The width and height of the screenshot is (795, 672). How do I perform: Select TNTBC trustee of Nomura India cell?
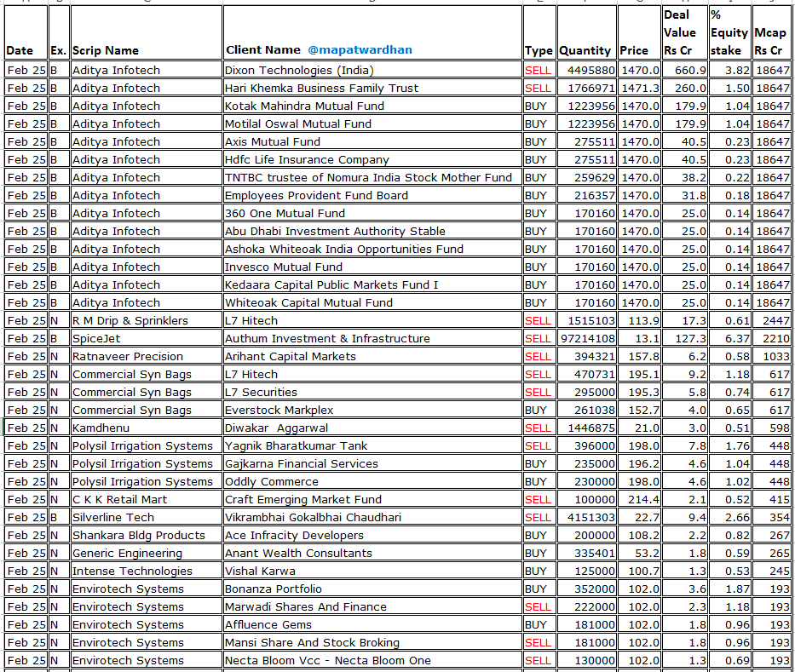click(x=372, y=177)
